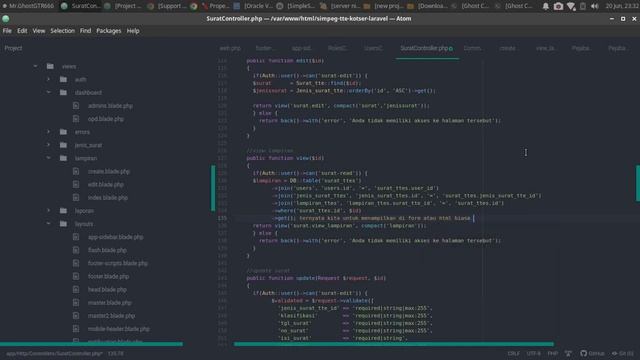
Task: Collapse the views folder
Action: coord(36,66)
